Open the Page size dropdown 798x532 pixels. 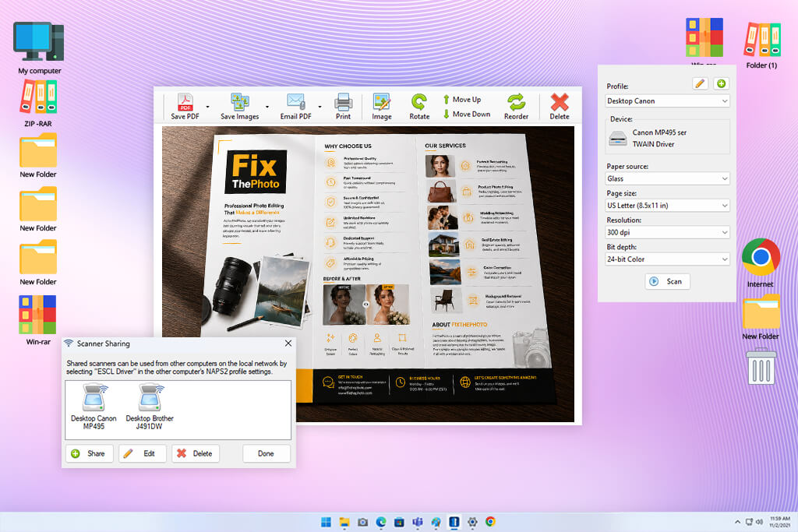(667, 206)
